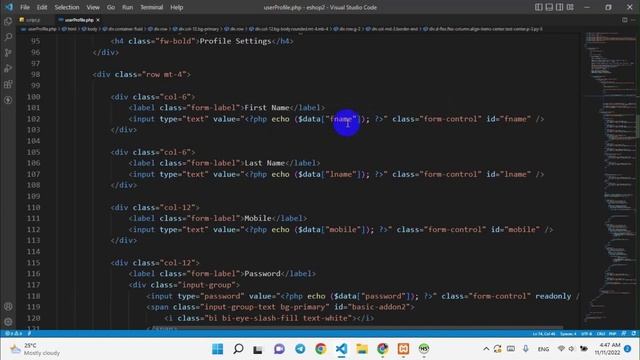The width and height of the screenshot is (640, 360).
Task: Open the File menu
Action: tap(25, 7)
